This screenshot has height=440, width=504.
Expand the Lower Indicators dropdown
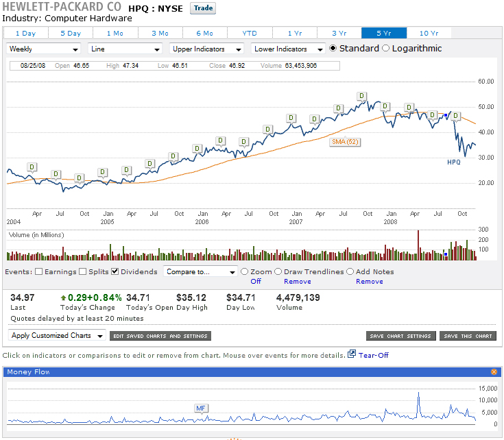pyautogui.click(x=288, y=49)
